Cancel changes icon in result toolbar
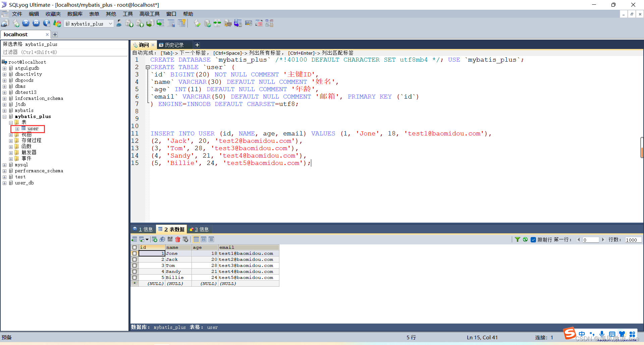This screenshot has height=345, width=644. pyautogui.click(x=185, y=239)
